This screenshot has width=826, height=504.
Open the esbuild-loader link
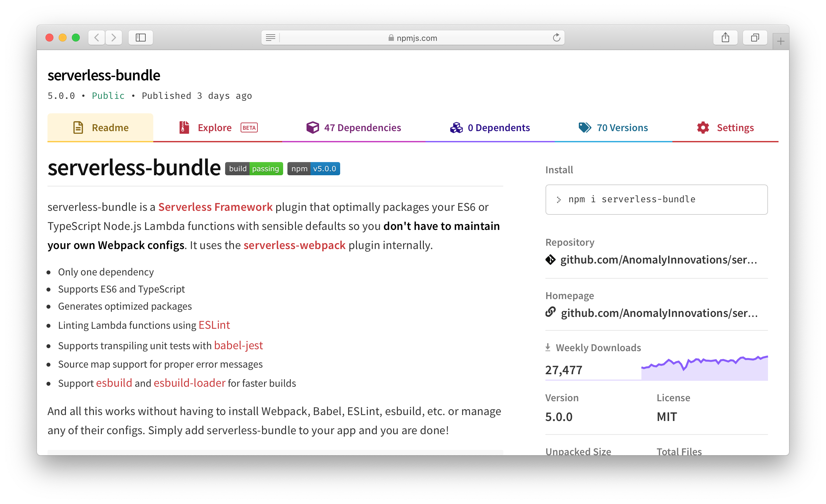coord(190,383)
